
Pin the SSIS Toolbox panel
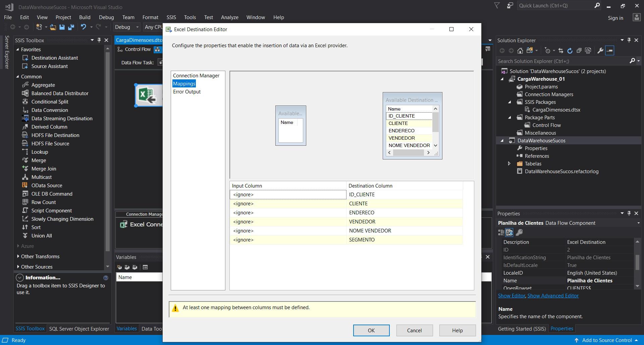pos(99,40)
